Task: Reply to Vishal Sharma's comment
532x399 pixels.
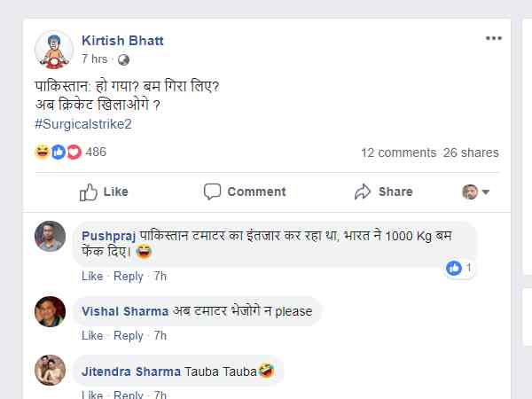Action: [129, 335]
